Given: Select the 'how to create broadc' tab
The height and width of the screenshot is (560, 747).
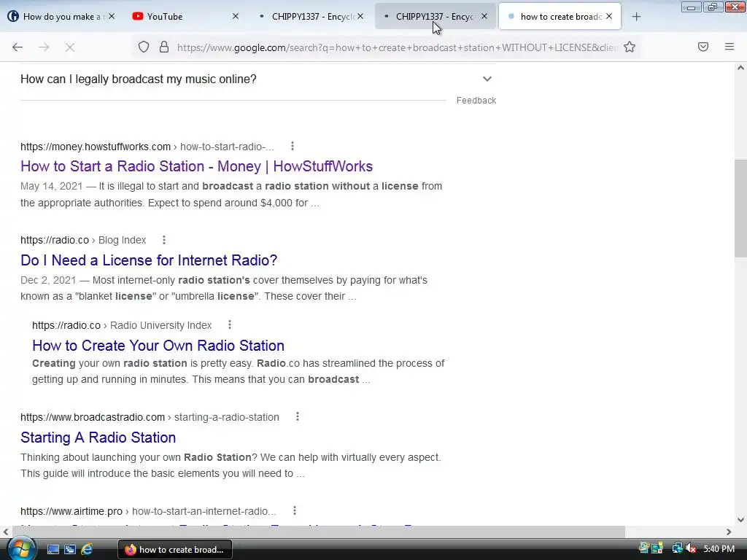Looking at the screenshot, I should click(560, 17).
